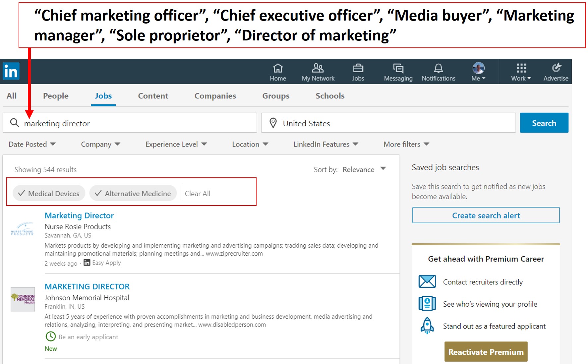The image size is (588, 364).
Task: Open the Notifications bell icon
Action: tap(438, 68)
